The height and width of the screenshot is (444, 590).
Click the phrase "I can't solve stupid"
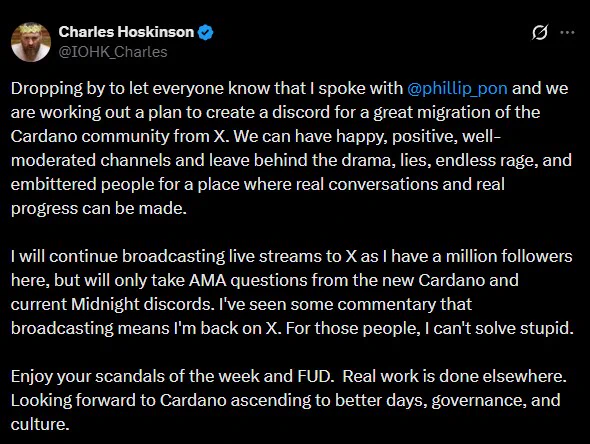coord(499,328)
